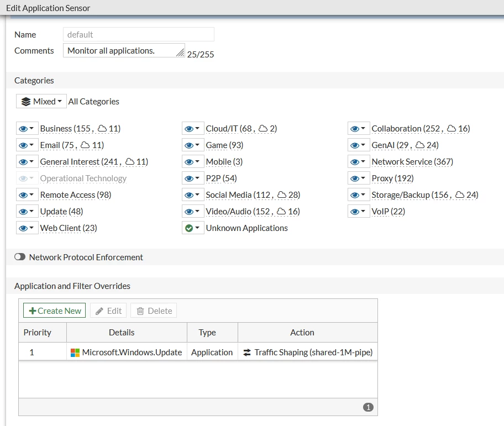Viewport: 504px width, 426px height.
Task: Click the monitor eye icon beside Business
Action: [23, 129]
